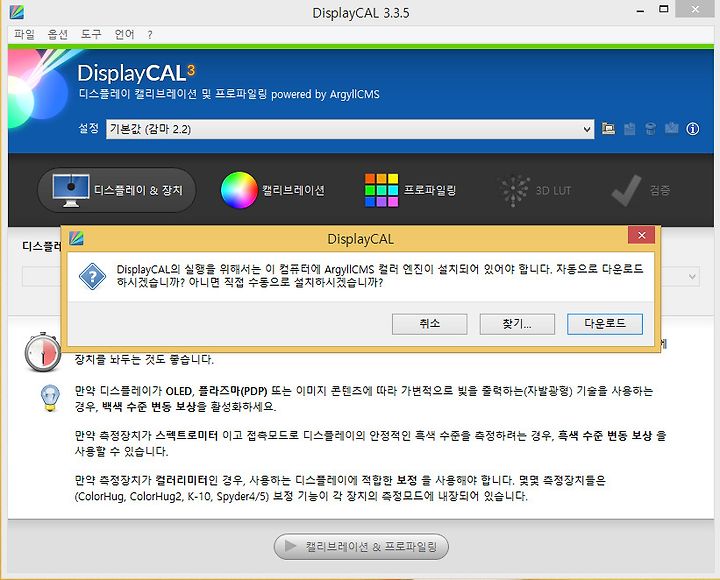The height and width of the screenshot is (580, 720).
Task: Click the DisplayCAL app icon in title bar
Action: pos(17,12)
